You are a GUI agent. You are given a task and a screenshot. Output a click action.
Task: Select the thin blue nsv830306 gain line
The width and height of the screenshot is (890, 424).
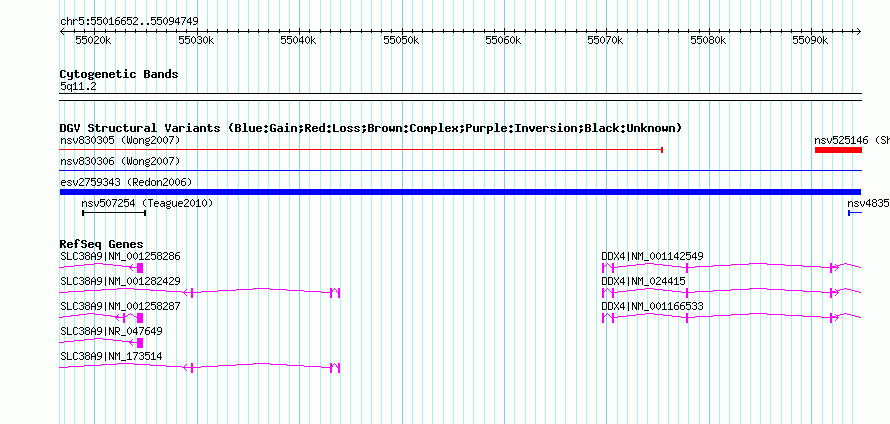(x=460, y=170)
